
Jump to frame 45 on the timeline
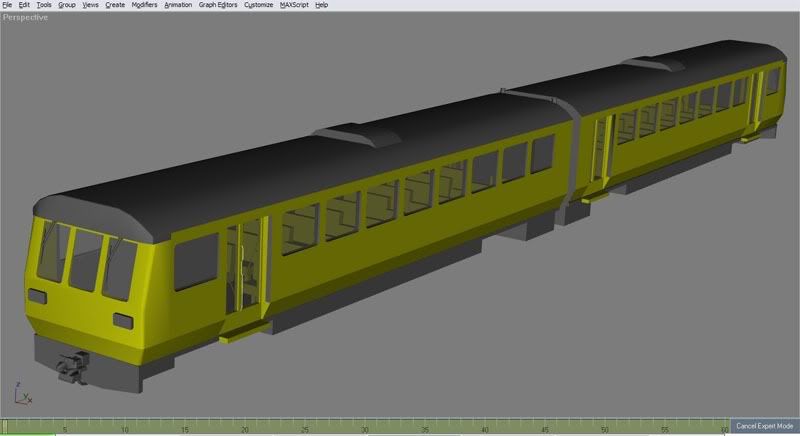(x=544, y=427)
